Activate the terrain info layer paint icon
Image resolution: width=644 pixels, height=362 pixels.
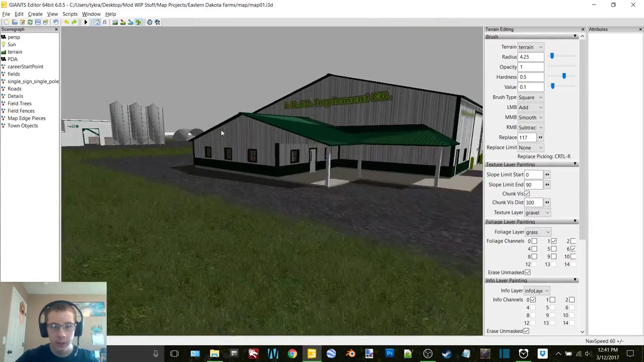[x=130, y=22]
